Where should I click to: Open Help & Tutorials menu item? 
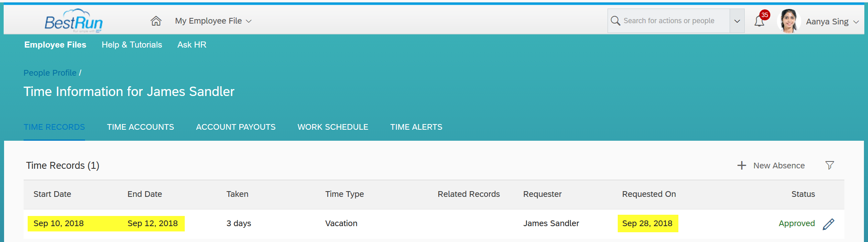(x=132, y=45)
